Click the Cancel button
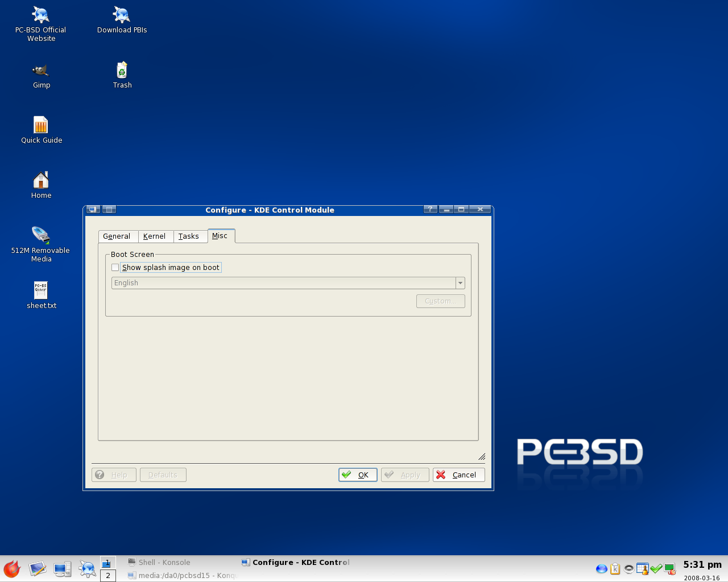This screenshot has width=728, height=582. click(458, 475)
